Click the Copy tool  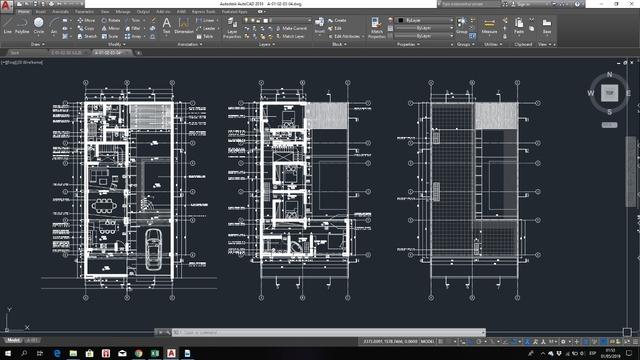click(86, 28)
